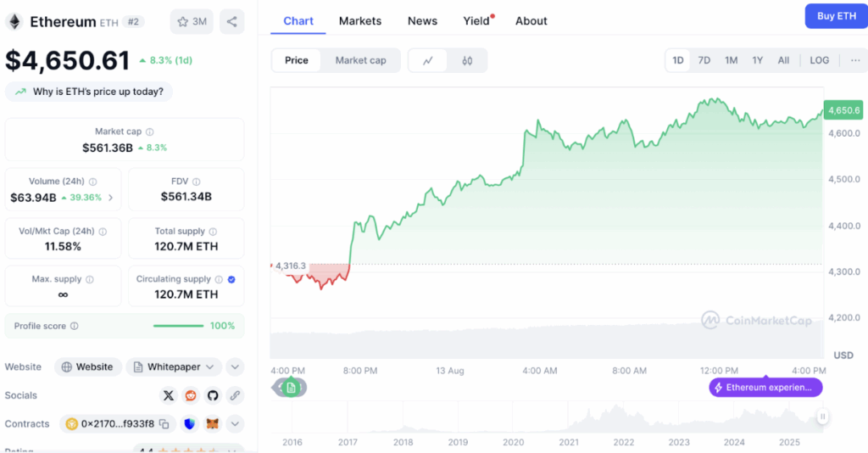Click the range slider pause handle
This screenshot has width=868, height=453.
[x=822, y=417]
